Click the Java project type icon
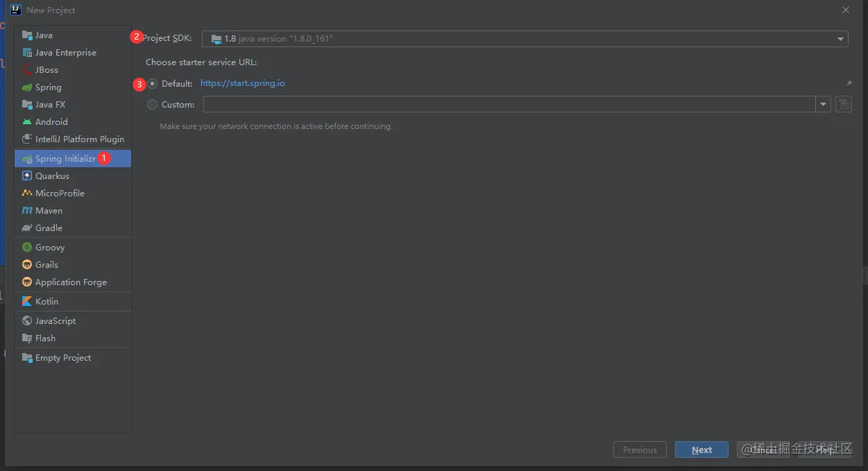868x471 pixels. 27,35
